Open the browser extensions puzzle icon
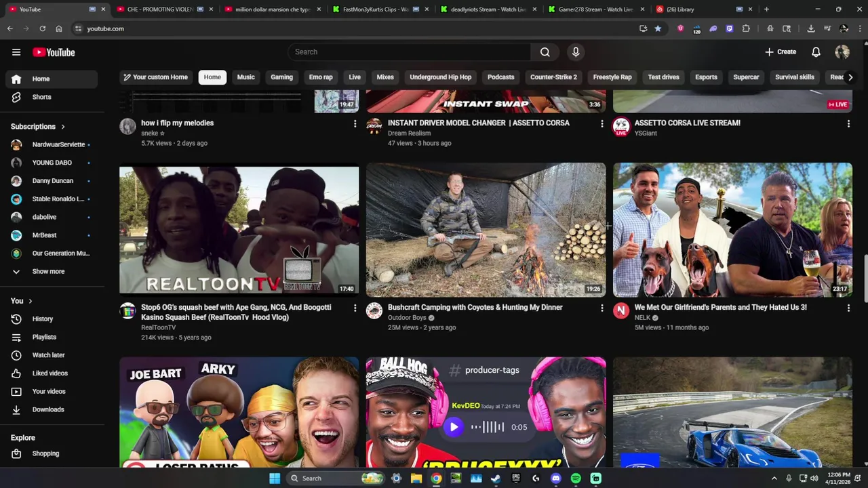 [x=746, y=28]
